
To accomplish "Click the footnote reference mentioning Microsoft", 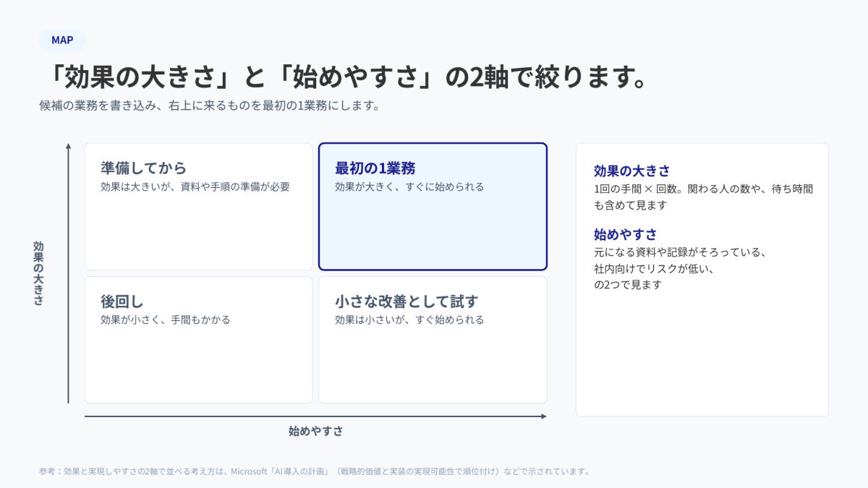I will [x=315, y=471].
